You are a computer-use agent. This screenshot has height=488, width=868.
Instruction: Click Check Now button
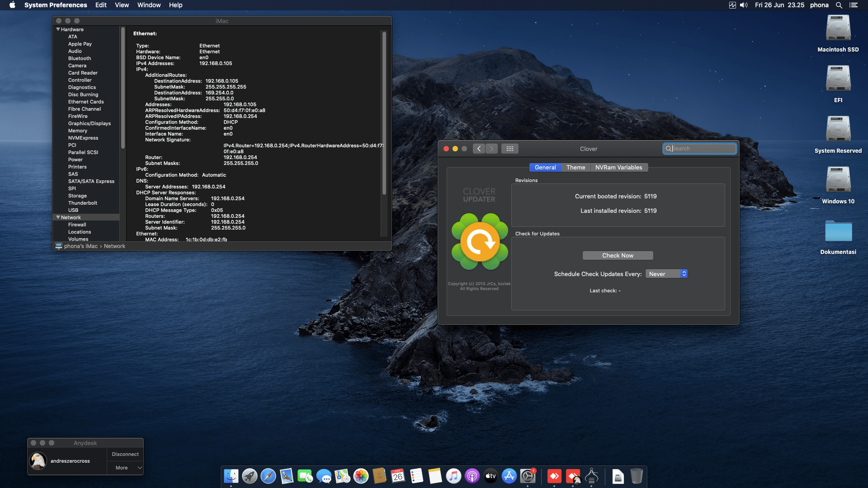pyautogui.click(x=618, y=255)
